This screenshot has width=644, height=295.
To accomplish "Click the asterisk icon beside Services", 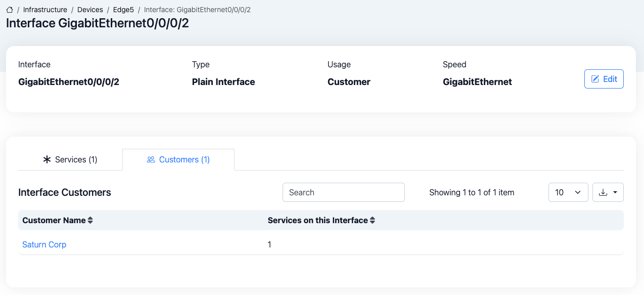I will pos(47,159).
